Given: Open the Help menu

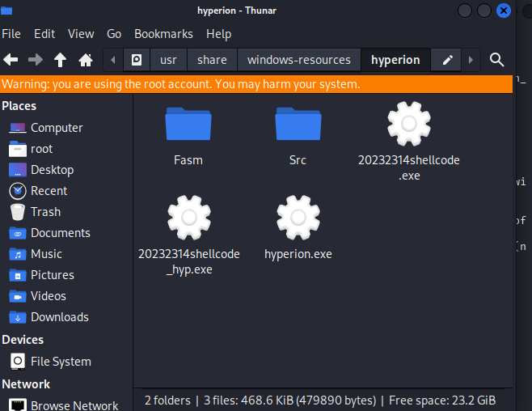Looking at the screenshot, I should pyautogui.click(x=219, y=34).
